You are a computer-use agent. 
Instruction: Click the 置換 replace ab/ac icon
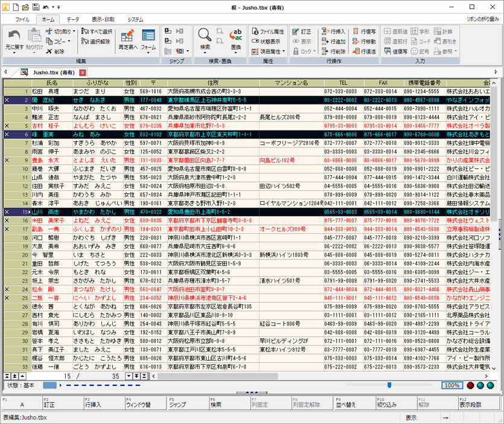tap(235, 35)
